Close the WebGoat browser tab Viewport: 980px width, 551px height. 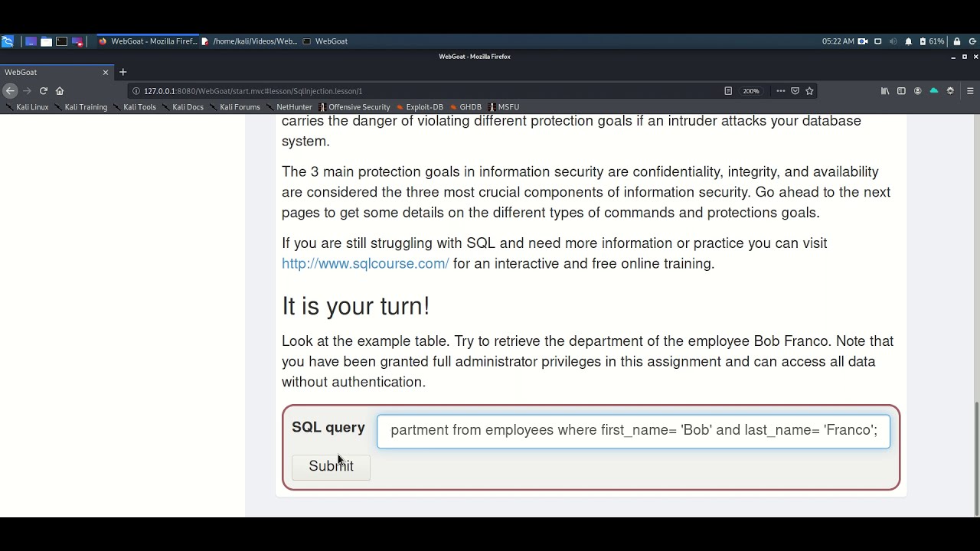106,73
